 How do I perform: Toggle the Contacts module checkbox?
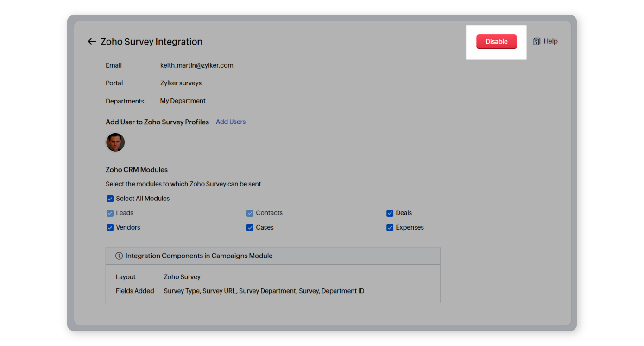[250, 213]
